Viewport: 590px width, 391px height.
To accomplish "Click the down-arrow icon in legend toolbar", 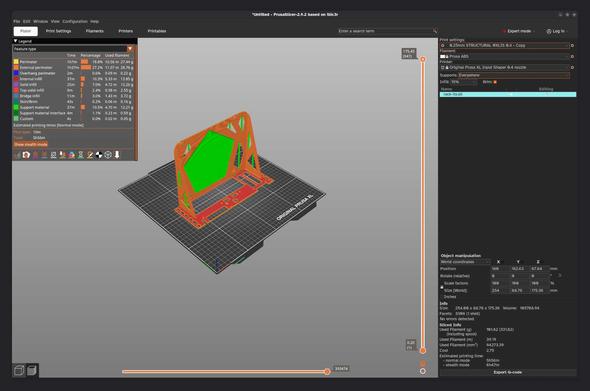I will click(x=117, y=155).
